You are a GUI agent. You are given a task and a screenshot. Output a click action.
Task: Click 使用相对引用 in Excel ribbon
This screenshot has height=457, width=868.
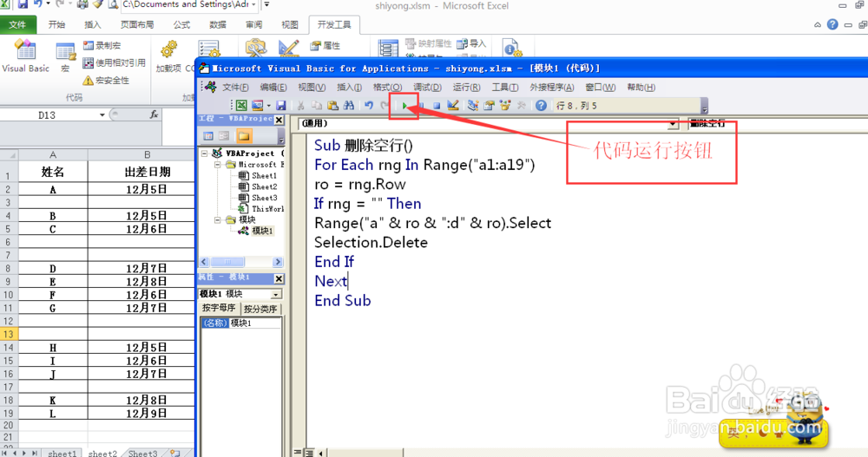114,63
